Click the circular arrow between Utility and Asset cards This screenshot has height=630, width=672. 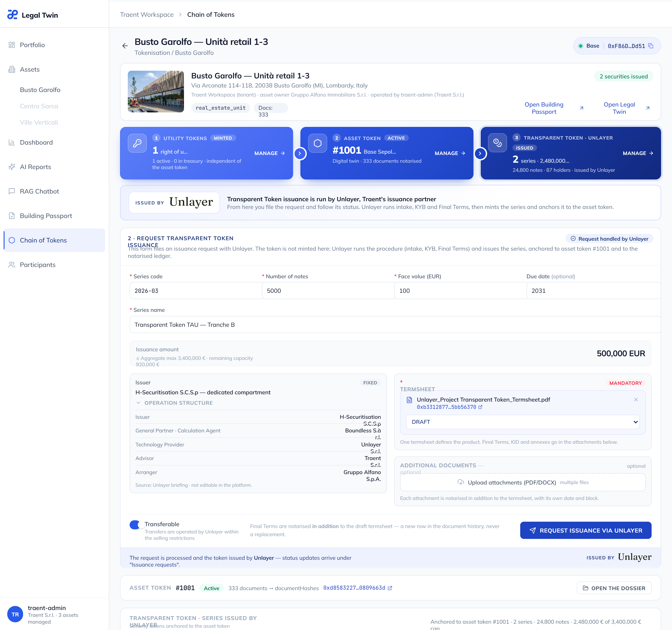tap(300, 153)
